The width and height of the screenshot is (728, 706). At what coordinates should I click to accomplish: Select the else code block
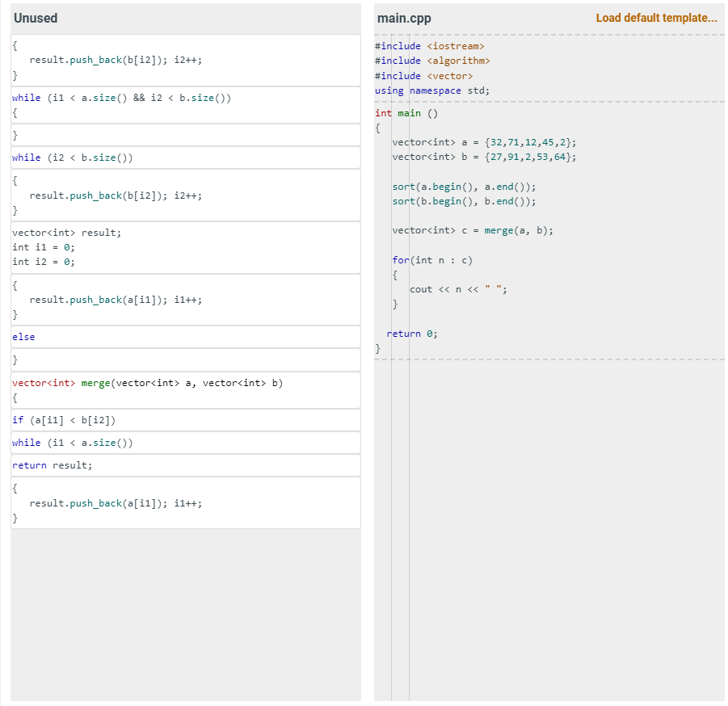coord(184,337)
